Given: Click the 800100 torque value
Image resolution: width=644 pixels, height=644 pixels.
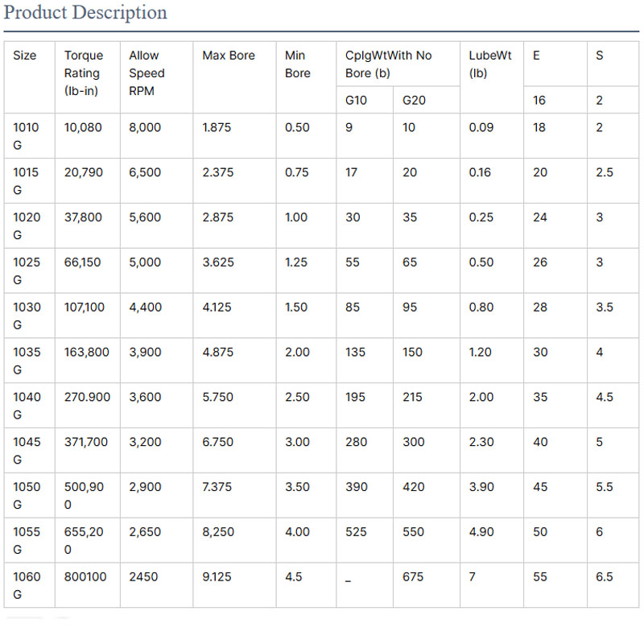Looking at the screenshot, I should [x=85, y=577].
